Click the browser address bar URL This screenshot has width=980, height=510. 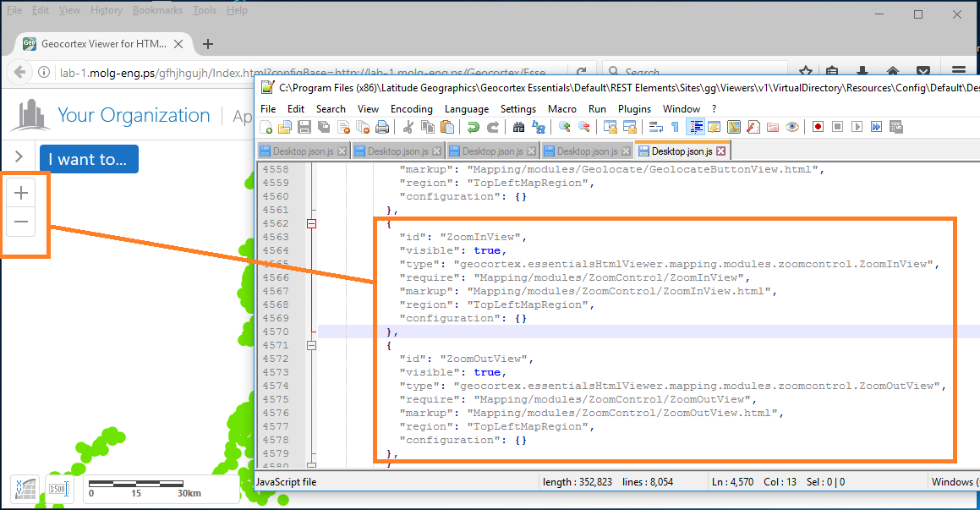[x=303, y=73]
